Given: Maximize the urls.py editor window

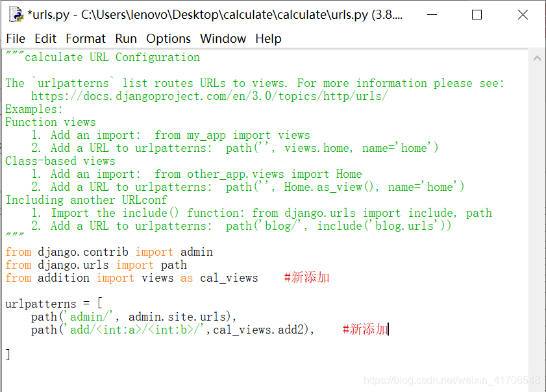Looking at the screenshot, I should tap(477, 15).
